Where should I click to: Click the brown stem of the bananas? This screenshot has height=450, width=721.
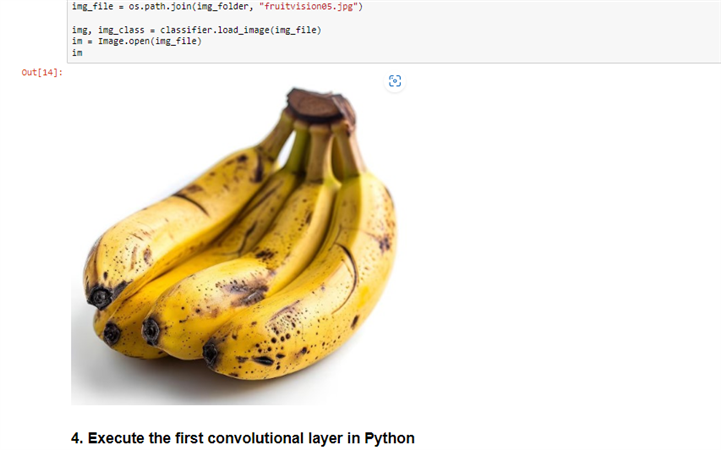pyautogui.click(x=319, y=107)
